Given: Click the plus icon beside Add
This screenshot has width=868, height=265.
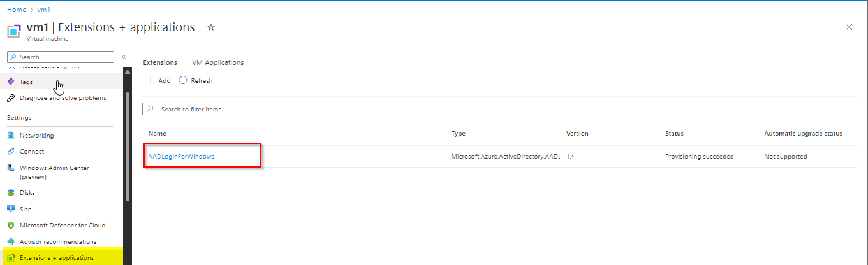Looking at the screenshot, I should [x=151, y=80].
